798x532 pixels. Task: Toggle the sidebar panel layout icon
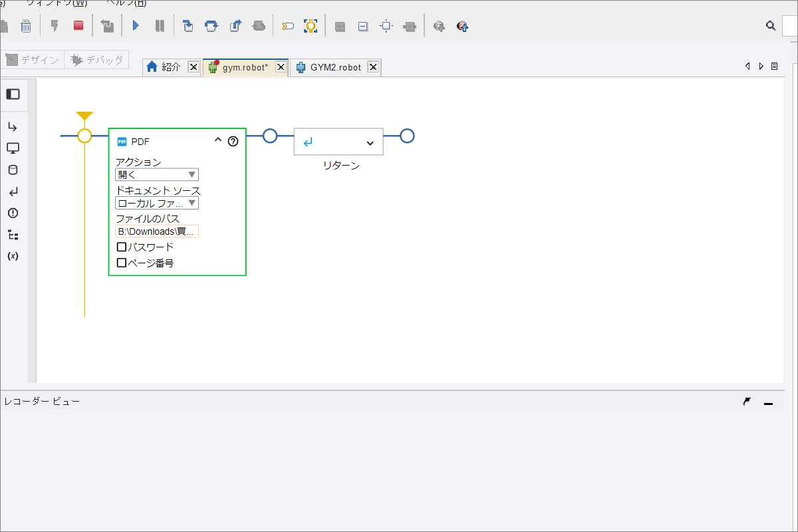[x=13, y=94]
